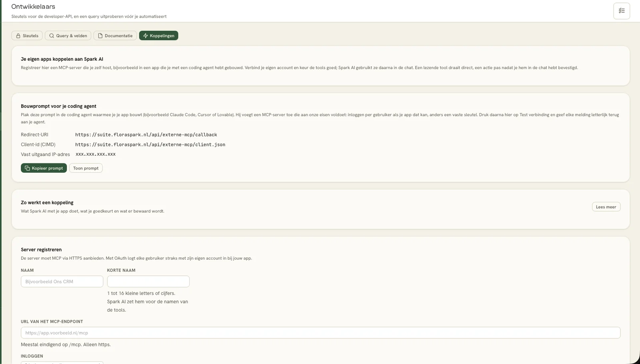Click the Je eigen apps koppelen heading
The image size is (640, 364).
(x=62, y=59)
